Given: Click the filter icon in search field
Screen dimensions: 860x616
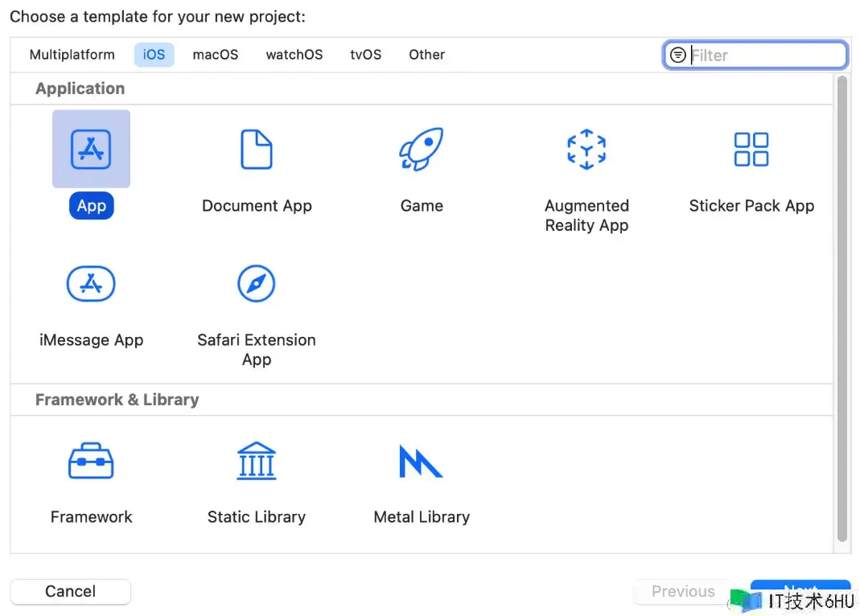Looking at the screenshot, I should (678, 55).
